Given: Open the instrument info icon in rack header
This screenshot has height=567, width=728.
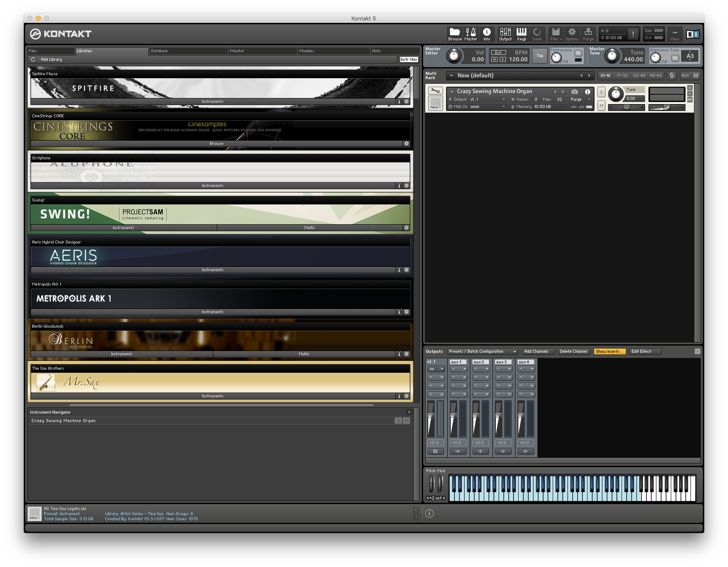Looking at the screenshot, I should tap(587, 91).
